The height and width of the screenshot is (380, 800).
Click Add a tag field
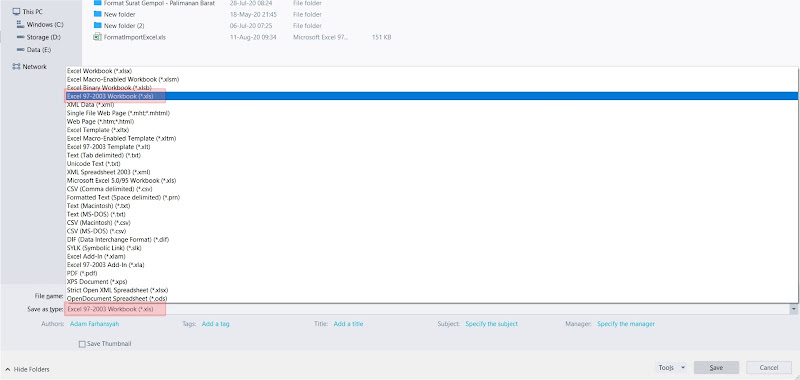215,324
